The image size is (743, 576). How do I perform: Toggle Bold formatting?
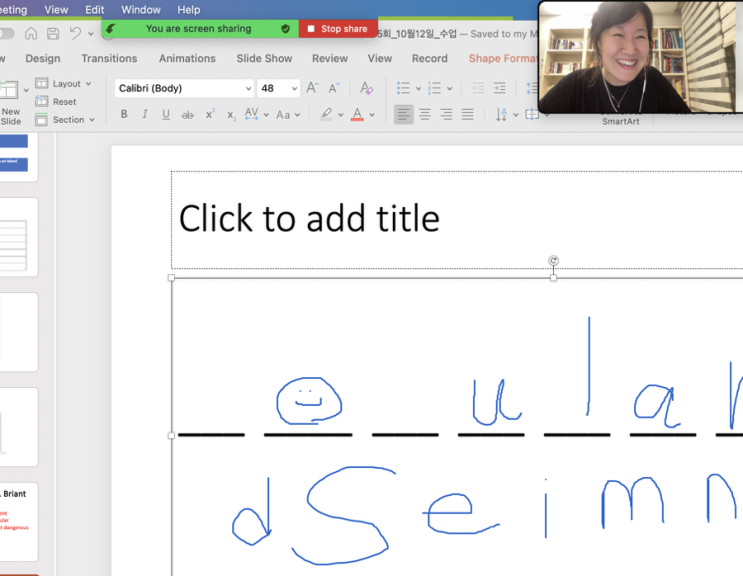click(x=124, y=114)
